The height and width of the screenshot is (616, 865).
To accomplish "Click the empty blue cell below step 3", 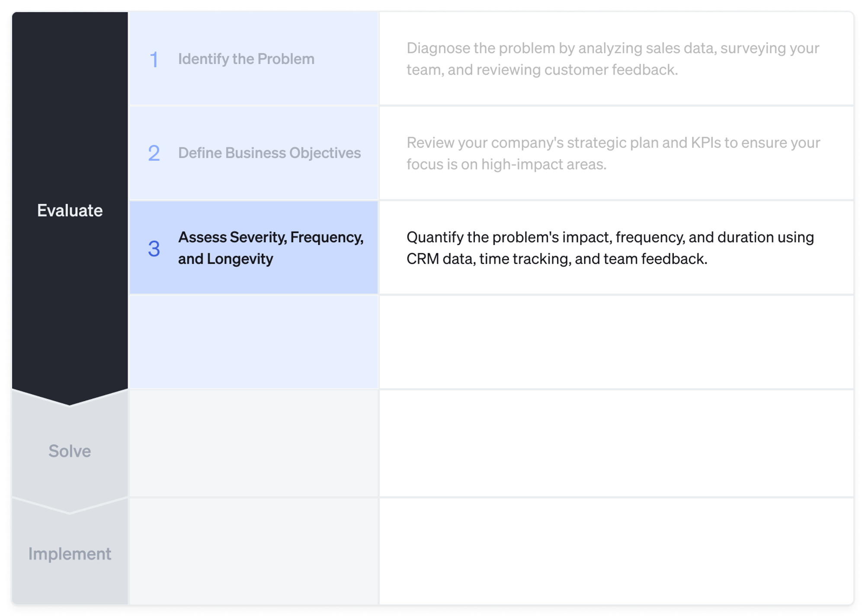I will coord(254,342).
